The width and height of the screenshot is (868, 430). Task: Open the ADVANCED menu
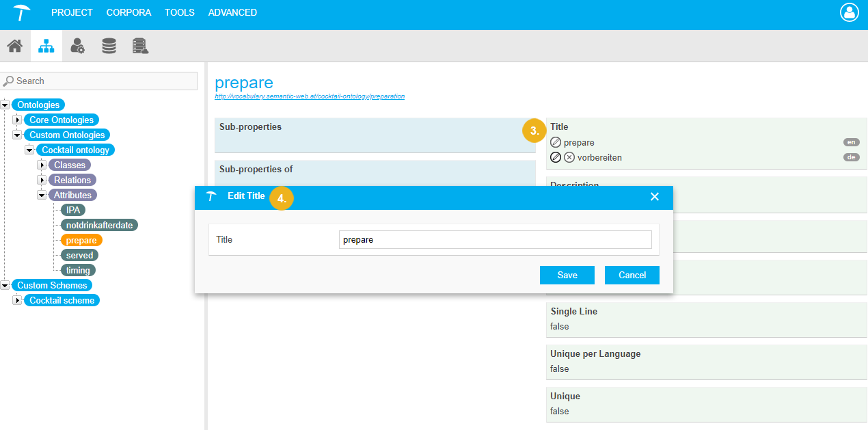coord(232,12)
